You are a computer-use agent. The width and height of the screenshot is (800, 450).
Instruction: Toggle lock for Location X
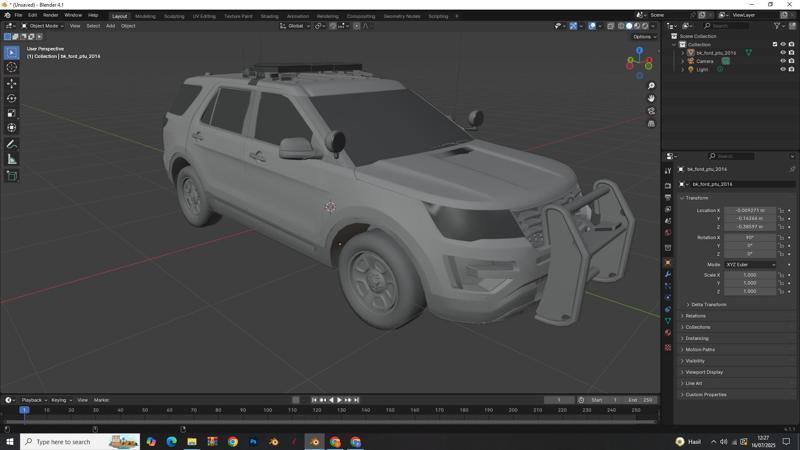(781, 211)
